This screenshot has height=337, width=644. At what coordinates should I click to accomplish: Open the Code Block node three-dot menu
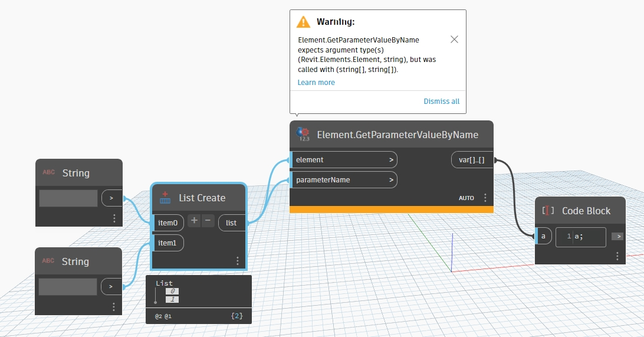click(617, 256)
